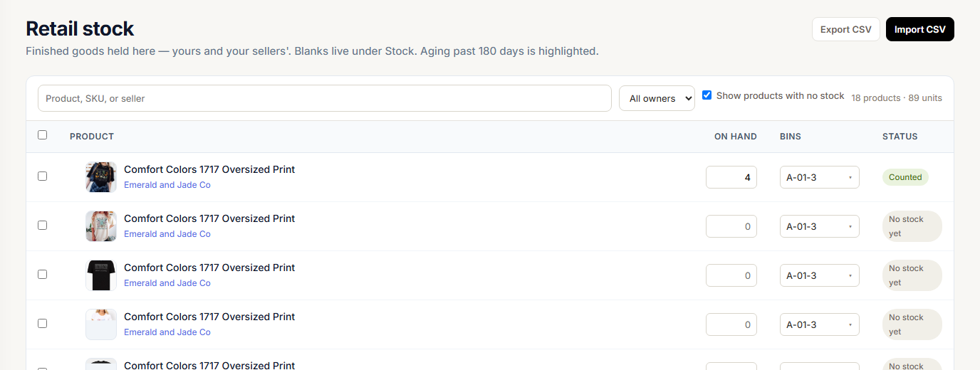Focus the Product, SKU, or seller search field
Image resolution: width=980 pixels, height=370 pixels.
click(325, 98)
